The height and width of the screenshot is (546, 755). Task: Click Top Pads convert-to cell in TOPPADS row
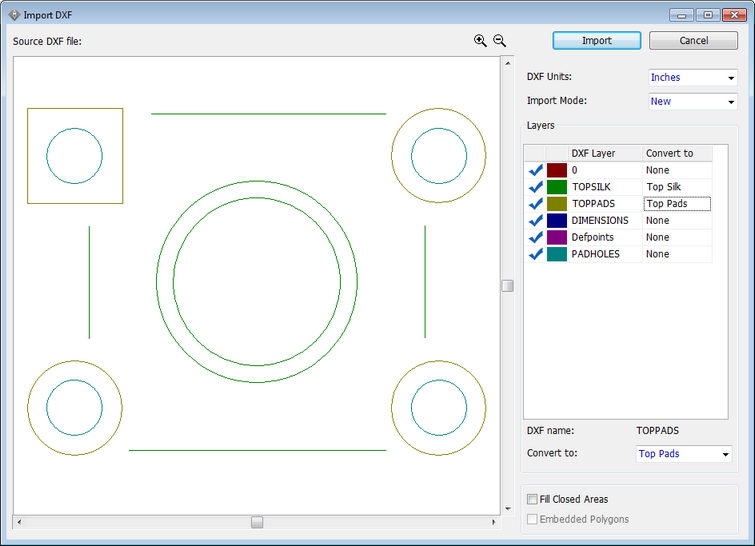pos(677,204)
